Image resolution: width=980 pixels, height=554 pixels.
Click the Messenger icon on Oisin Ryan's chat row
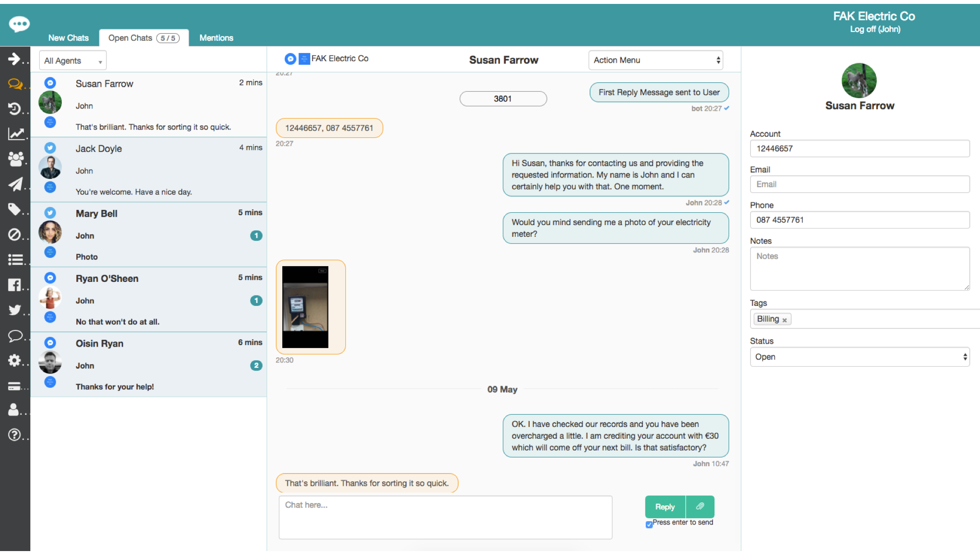point(50,343)
